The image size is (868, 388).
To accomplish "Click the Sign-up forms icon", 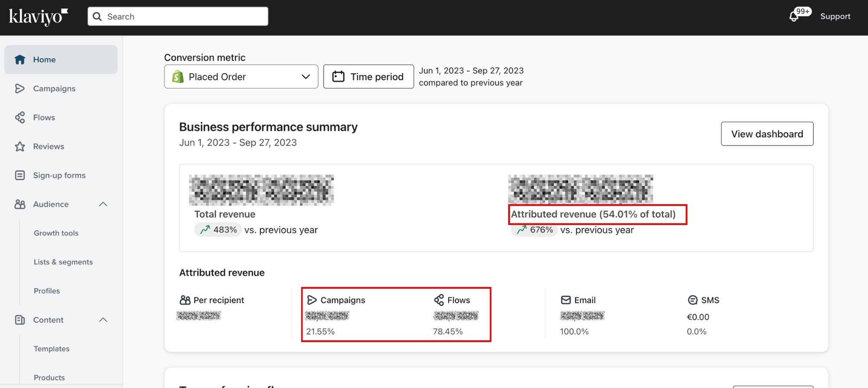I will click(x=20, y=175).
